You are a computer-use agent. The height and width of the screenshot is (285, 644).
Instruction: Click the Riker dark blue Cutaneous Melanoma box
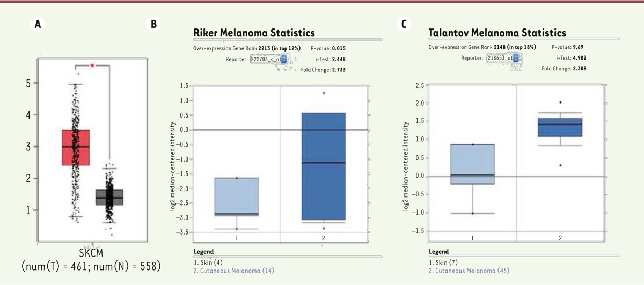pyautogui.click(x=324, y=166)
